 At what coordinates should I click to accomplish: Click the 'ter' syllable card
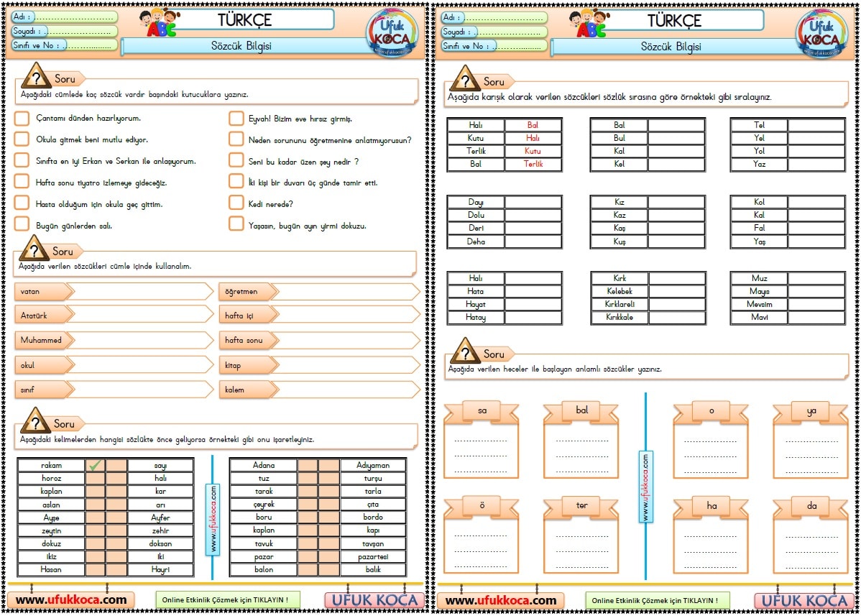pyautogui.click(x=581, y=535)
